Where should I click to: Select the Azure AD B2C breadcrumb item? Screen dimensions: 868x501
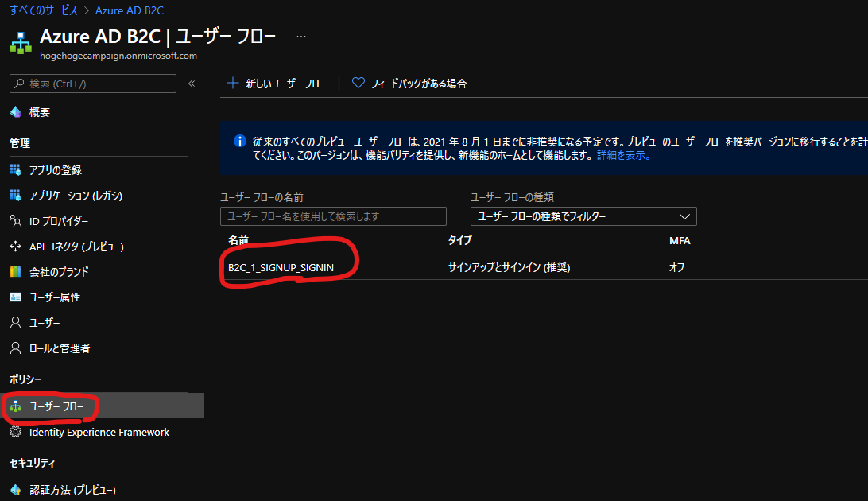point(129,10)
